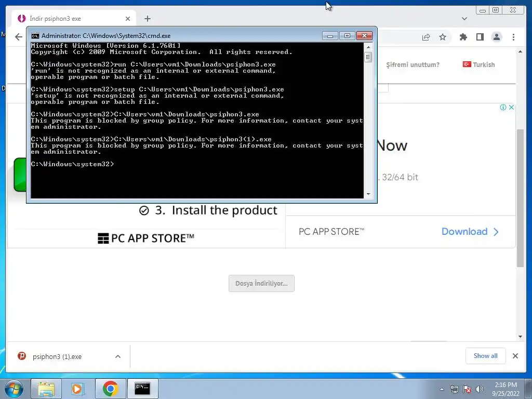This screenshot has width=532, height=399.
Task: Open the ad info icon
Action: [503, 107]
